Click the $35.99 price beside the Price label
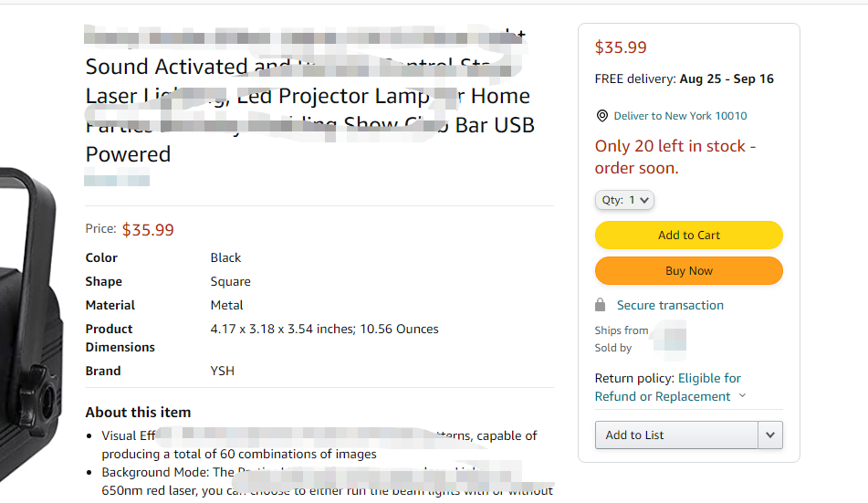Image resolution: width=868 pixels, height=503 pixels. click(148, 230)
